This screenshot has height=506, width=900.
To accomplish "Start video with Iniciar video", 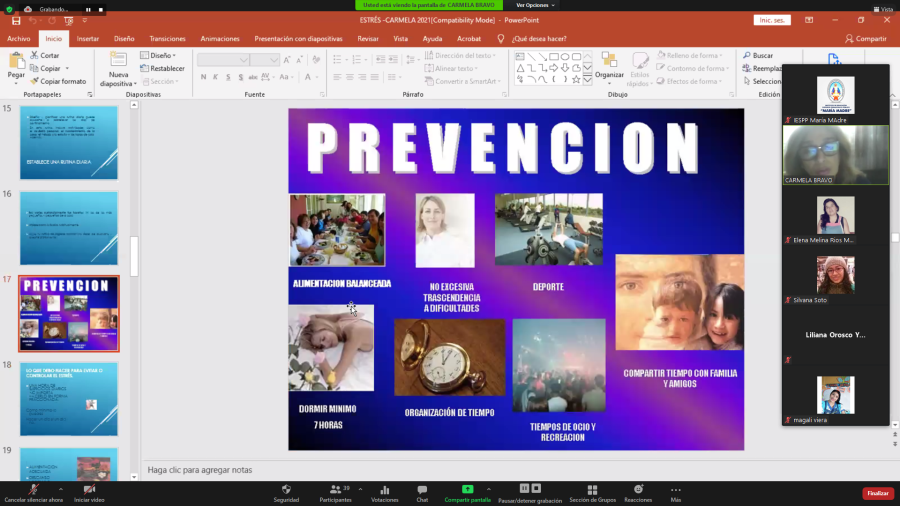I will click(x=90, y=490).
